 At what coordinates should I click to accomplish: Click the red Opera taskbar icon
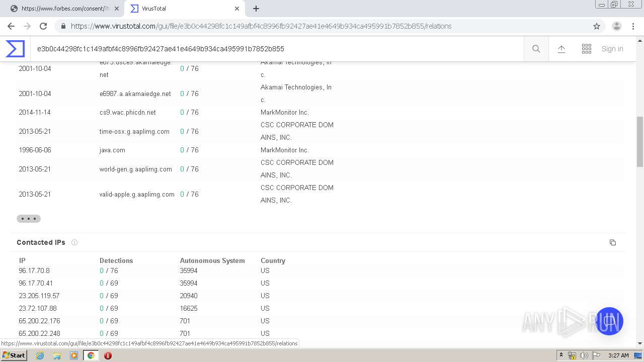click(x=108, y=355)
